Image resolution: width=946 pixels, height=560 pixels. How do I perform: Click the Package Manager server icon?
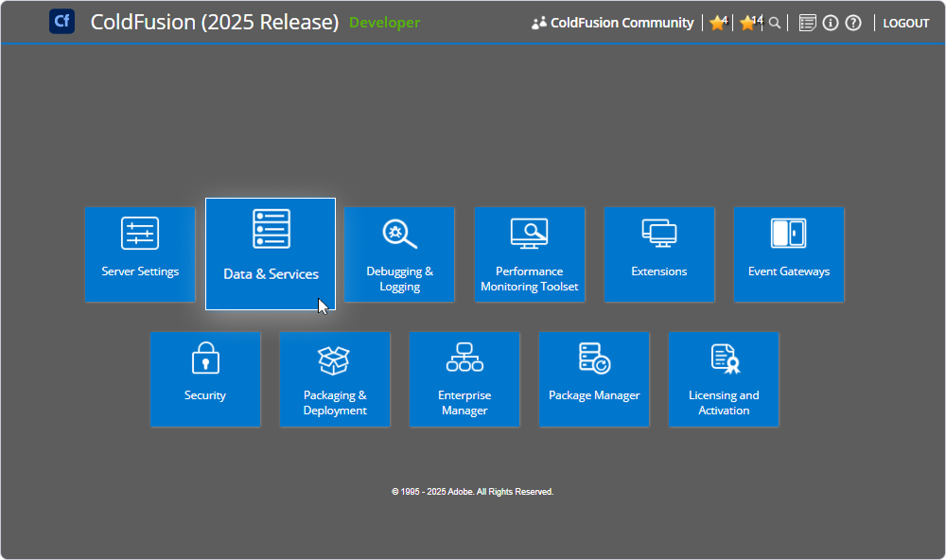(x=594, y=358)
